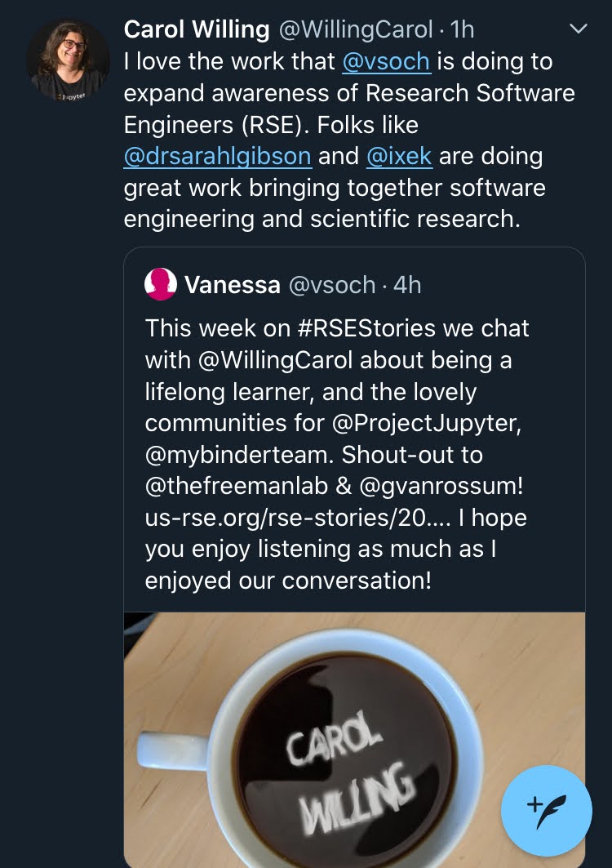Tap the compose new tweet floating button
The height and width of the screenshot is (868, 612).
pos(546,810)
